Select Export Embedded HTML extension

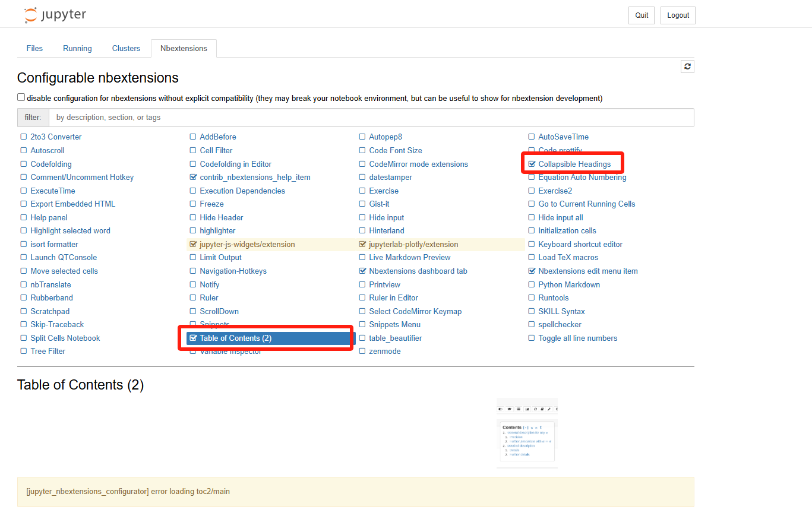[x=73, y=204]
